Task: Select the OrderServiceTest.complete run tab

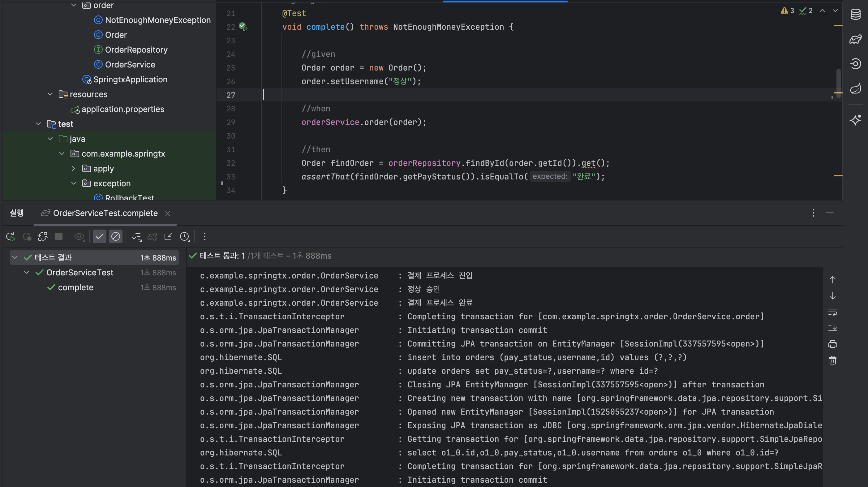Action: pos(105,213)
